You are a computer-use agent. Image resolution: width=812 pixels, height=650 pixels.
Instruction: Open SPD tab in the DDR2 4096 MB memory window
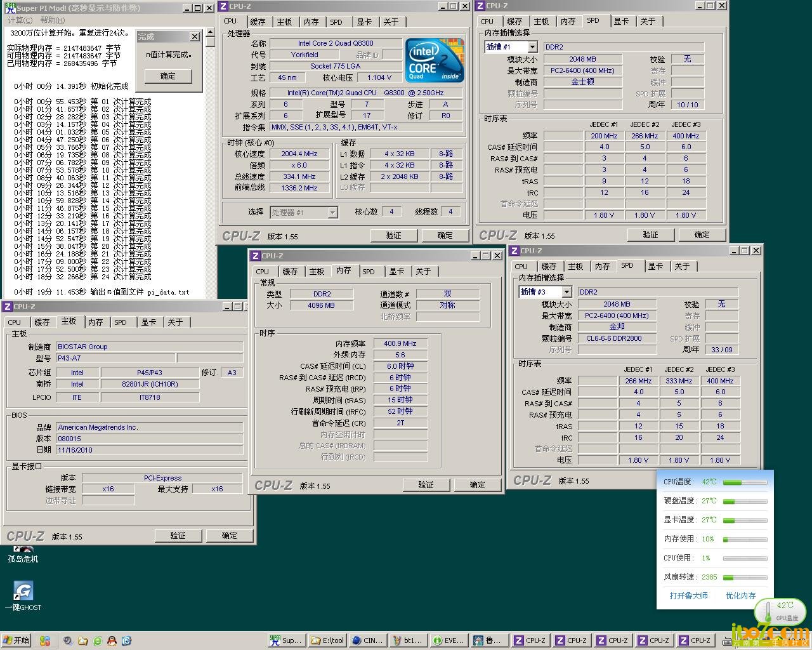pyautogui.click(x=369, y=272)
